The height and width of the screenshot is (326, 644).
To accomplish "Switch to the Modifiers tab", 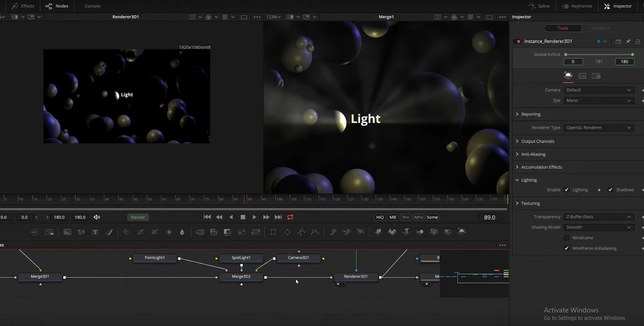I will point(600,28).
